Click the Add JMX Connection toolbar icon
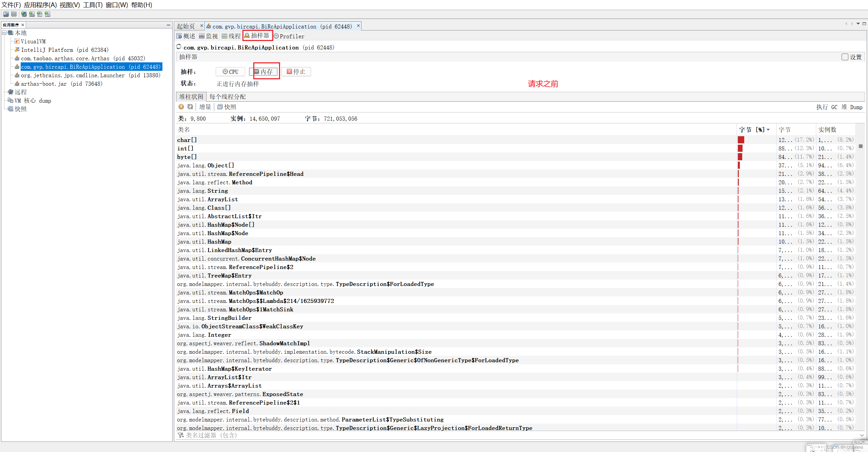This screenshot has width=868, height=452. pyautogui.click(x=32, y=14)
